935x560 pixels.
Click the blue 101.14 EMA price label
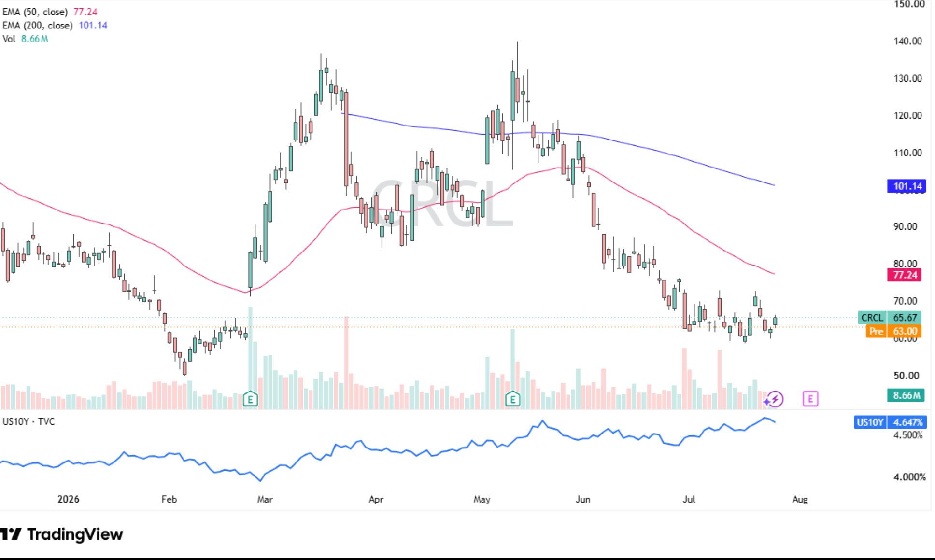(907, 186)
